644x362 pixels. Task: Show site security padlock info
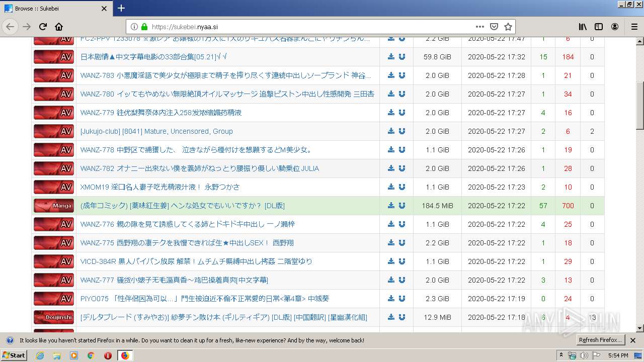[x=144, y=27]
